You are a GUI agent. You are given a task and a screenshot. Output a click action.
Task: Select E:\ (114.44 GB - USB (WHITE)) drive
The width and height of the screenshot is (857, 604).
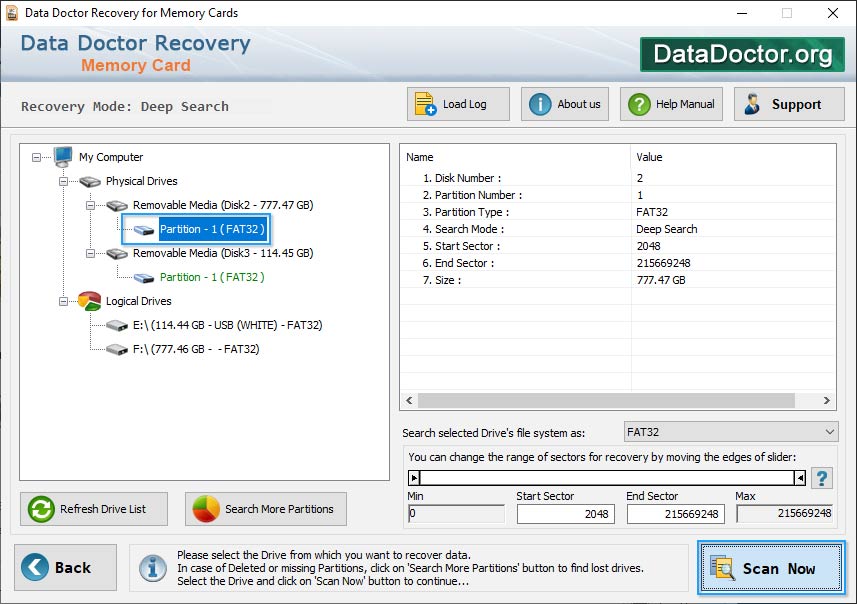point(227,325)
